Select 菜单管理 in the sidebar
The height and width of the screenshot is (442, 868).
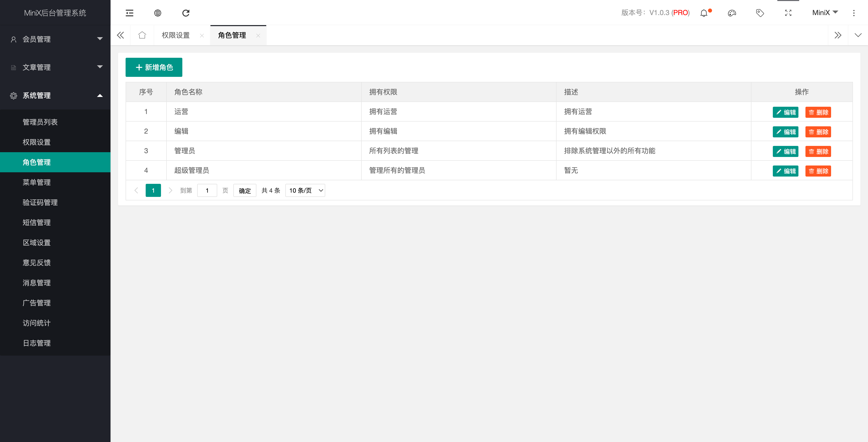tap(37, 182)
